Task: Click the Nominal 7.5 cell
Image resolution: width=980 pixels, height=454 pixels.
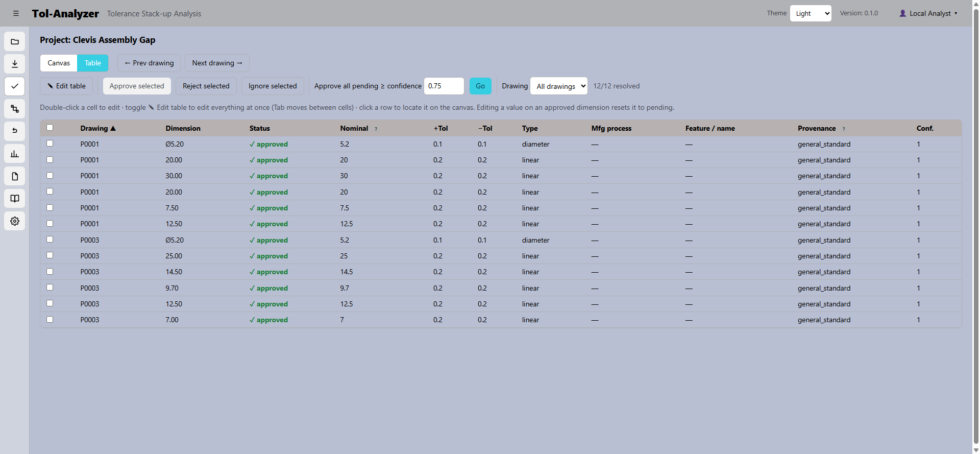Action: pos(345,208)
